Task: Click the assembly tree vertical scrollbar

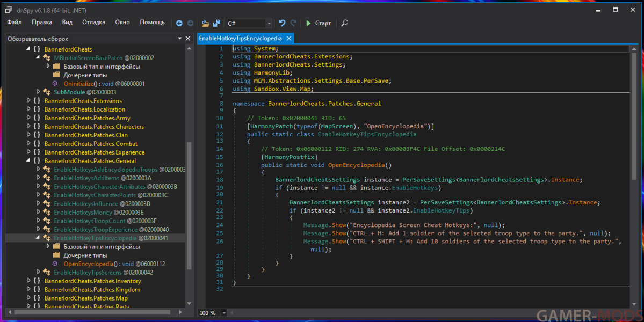Action: click(x=189, y=205)
